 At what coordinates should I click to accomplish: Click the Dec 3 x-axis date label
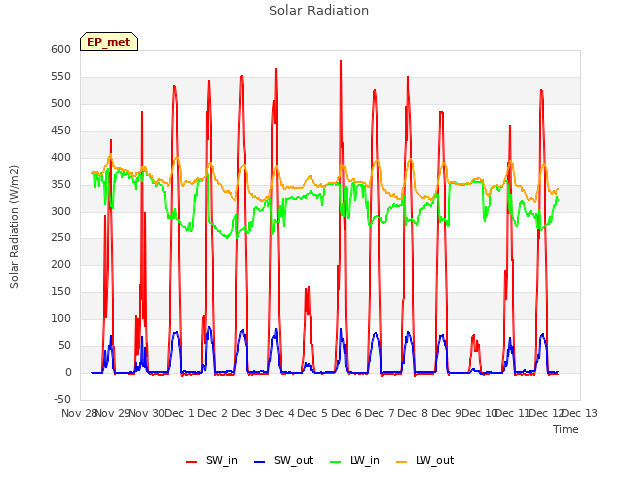(246, 413)
